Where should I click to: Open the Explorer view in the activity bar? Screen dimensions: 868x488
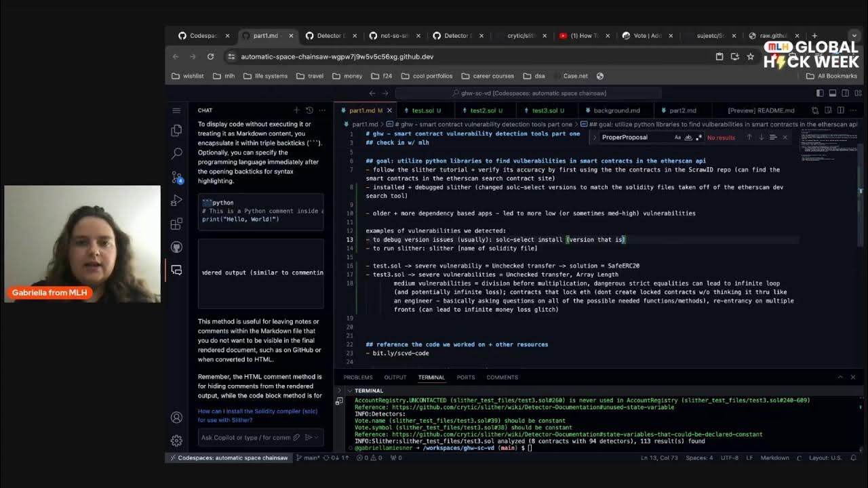click(176, 130)
